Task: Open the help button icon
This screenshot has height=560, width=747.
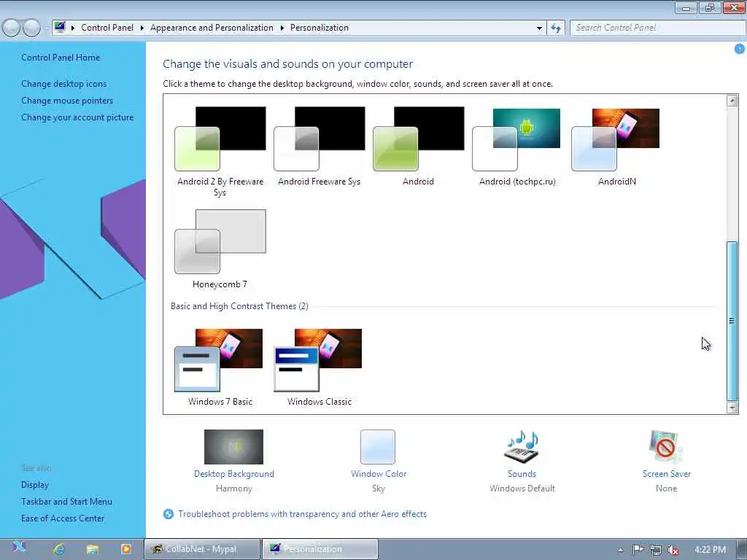Action: click(740, 49)
